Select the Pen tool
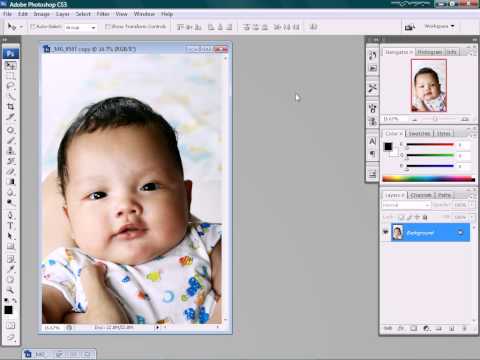The image size is (480, 360). coord(11,215)
